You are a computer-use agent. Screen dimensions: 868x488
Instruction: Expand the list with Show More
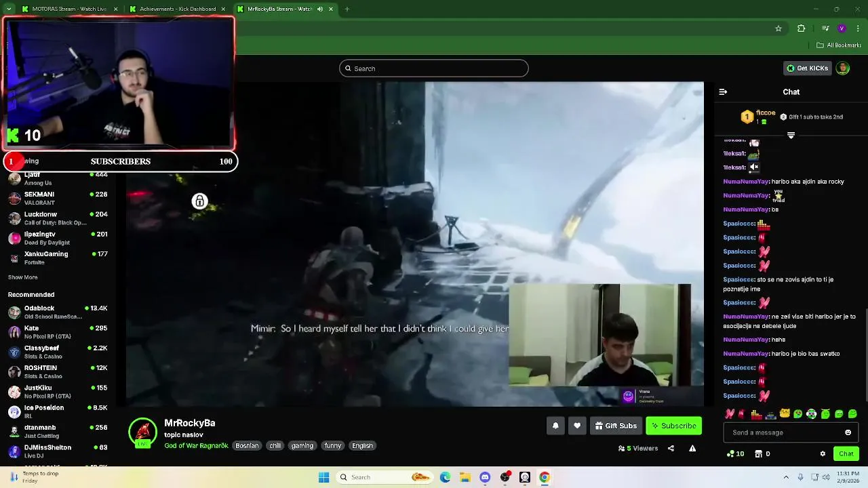(22, 277)
